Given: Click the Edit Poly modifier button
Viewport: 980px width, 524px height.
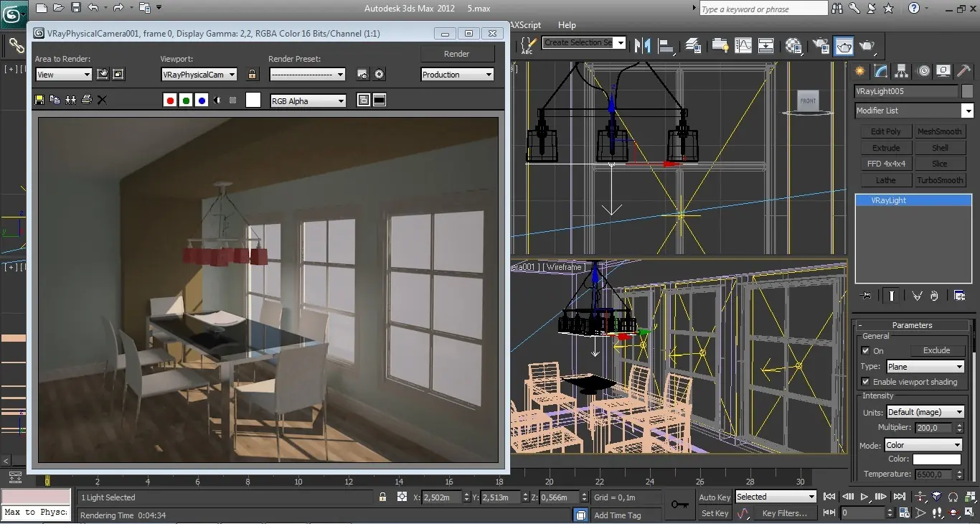Looking at the screenshot, I should coord(886,131).
